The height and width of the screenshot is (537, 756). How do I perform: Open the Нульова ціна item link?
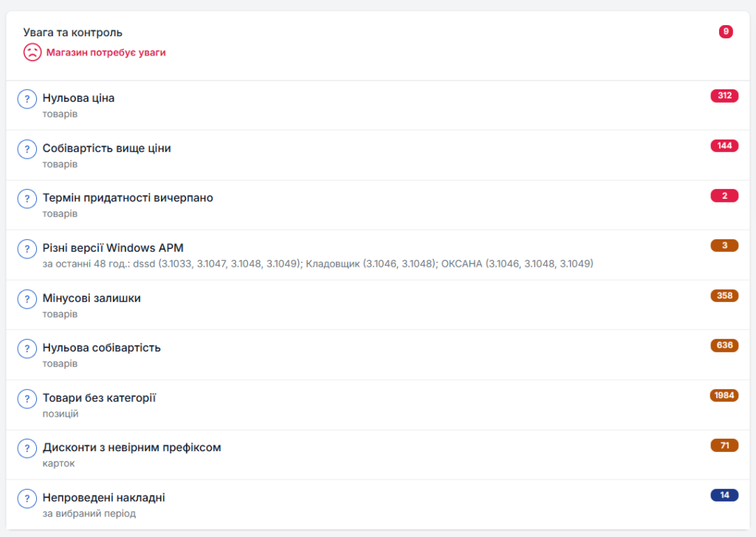pyautogui.click(x=78, y=98)
